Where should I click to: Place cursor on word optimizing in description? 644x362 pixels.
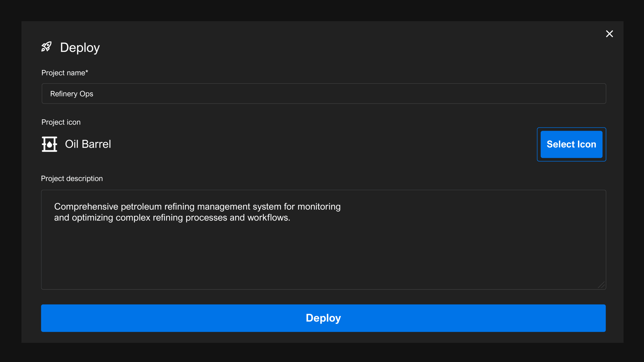92,218
